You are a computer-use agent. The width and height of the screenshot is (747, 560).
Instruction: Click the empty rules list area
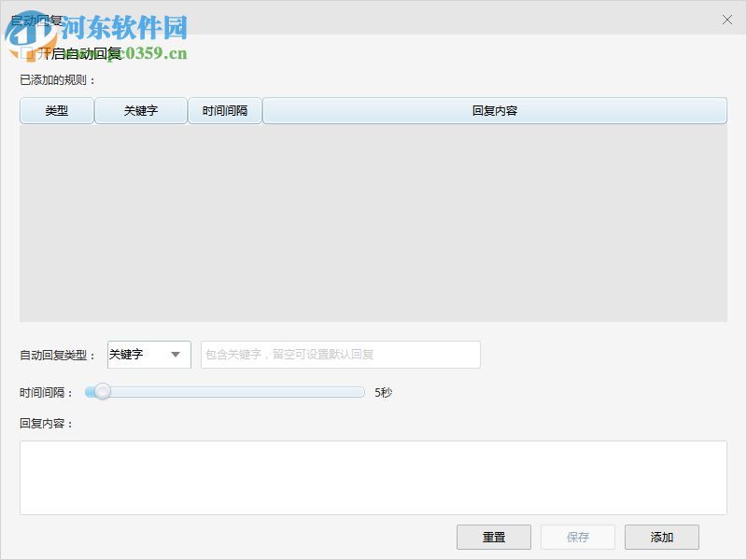click(x=373, y=224)
